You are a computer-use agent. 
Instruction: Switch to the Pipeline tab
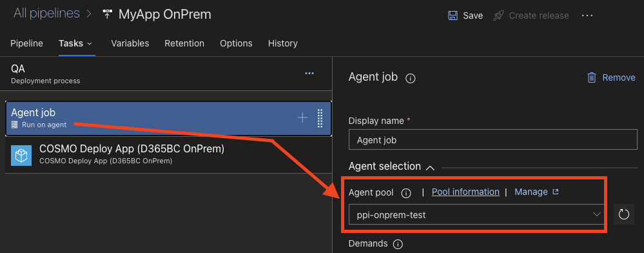[26, 43]
